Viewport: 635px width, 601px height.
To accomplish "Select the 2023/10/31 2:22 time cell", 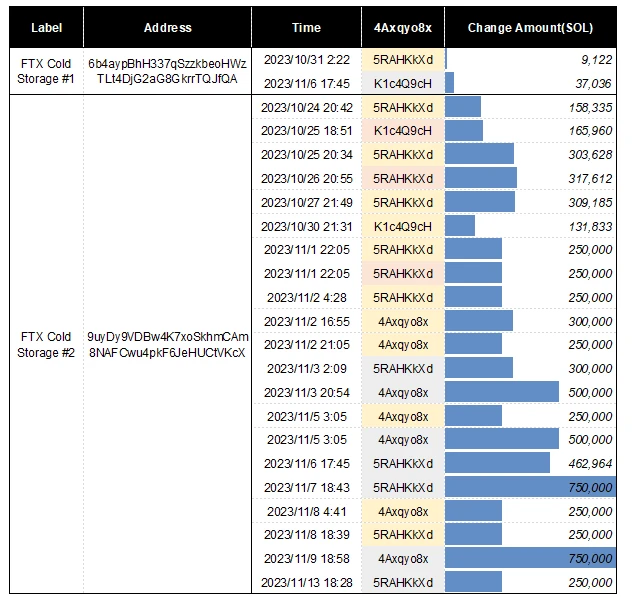I will tap(306, 60).
